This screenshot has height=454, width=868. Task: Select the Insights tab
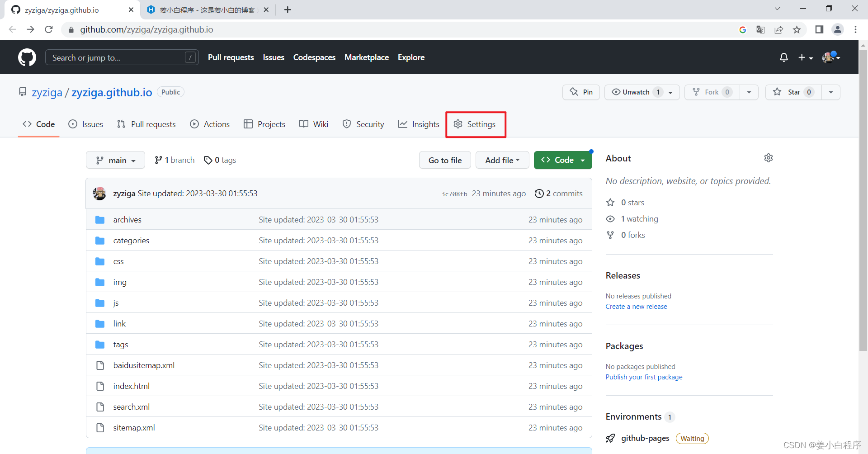click(x=419, y=124)
